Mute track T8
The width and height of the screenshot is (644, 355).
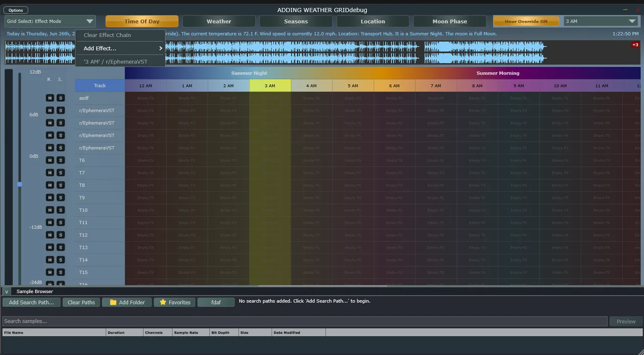point(50,185)
